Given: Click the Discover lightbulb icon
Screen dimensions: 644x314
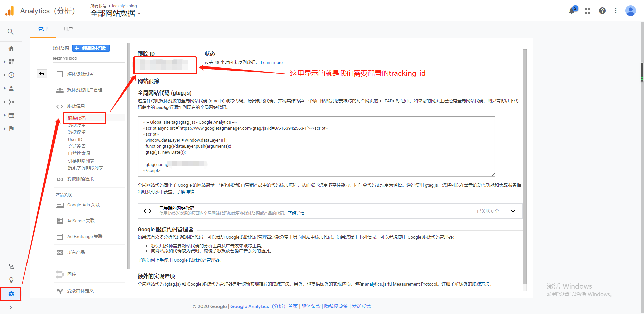Looking at the screenshot, I should point(11,280).
